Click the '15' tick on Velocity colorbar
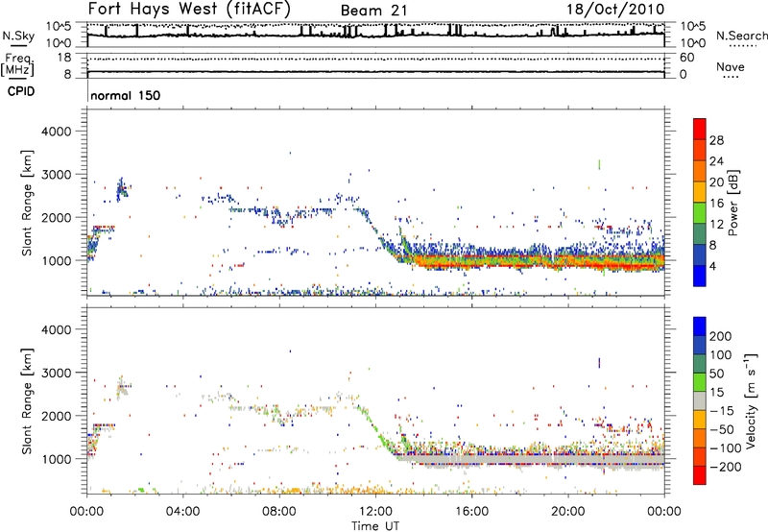768x532 pixels. (x=716, y=393)
